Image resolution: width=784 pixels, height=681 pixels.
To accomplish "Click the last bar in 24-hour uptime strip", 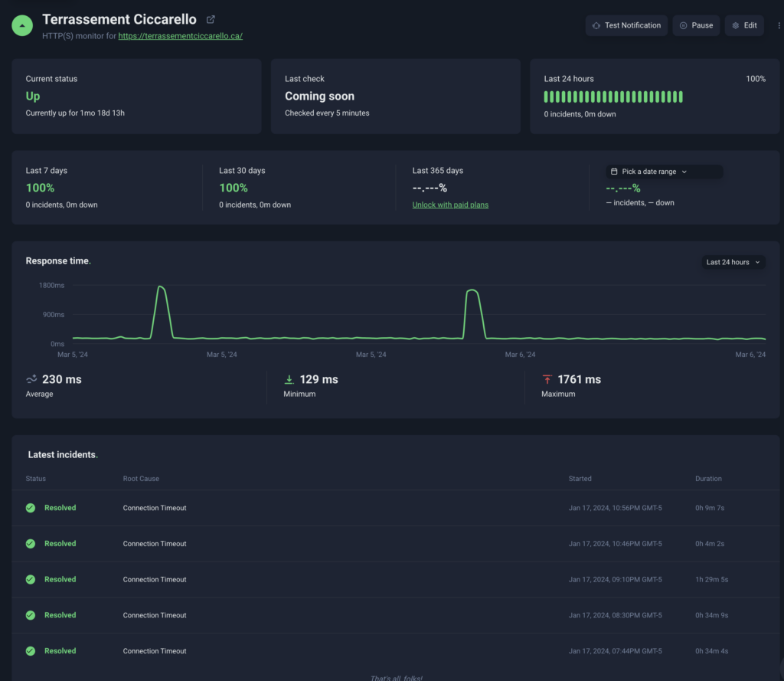I will tap(680, 97).
